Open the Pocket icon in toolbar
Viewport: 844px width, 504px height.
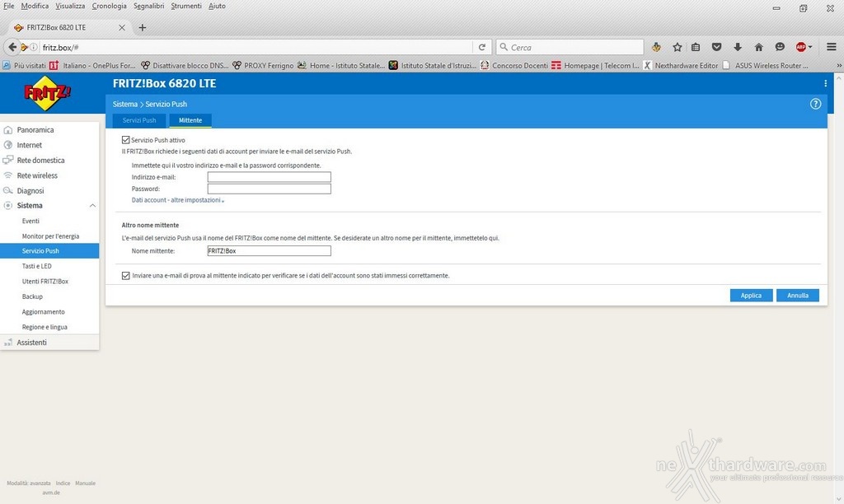[716, 47]
